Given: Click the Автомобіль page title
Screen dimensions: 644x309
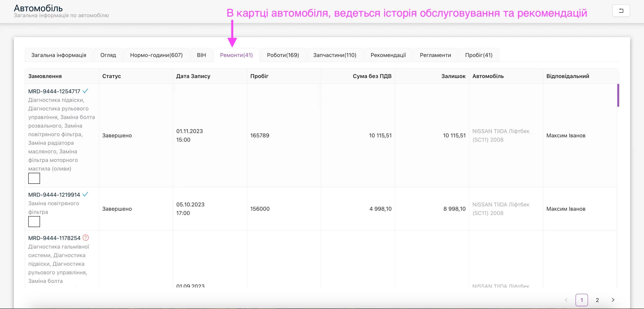Looking at the screenshot, I should 38,8.
